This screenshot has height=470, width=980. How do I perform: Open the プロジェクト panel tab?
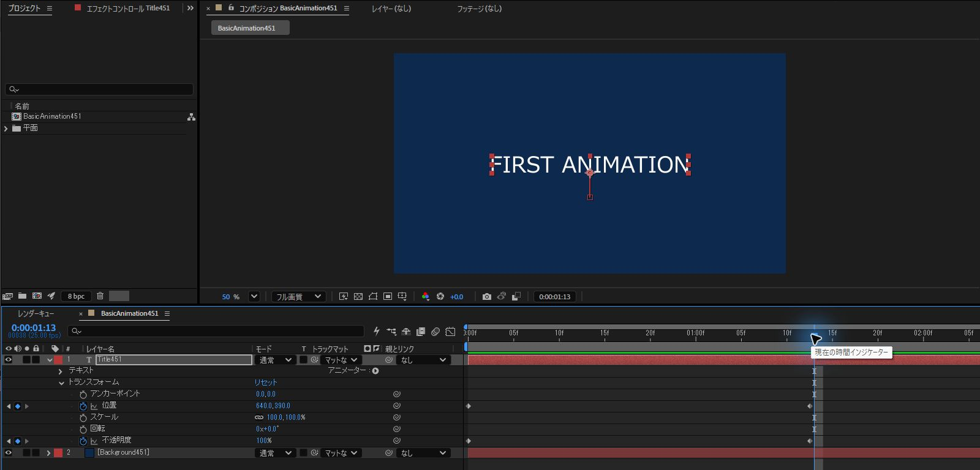(x=24, y=9)
